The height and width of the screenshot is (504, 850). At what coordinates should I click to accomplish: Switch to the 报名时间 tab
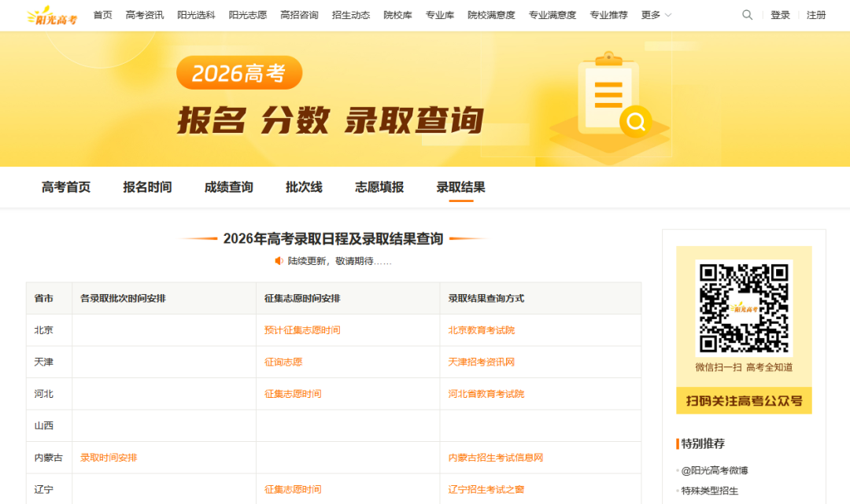pos(147,187)
